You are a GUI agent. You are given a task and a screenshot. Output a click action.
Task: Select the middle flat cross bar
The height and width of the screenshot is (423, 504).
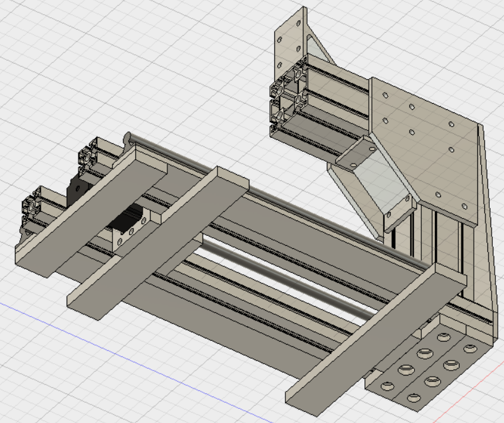coord(158,243)
